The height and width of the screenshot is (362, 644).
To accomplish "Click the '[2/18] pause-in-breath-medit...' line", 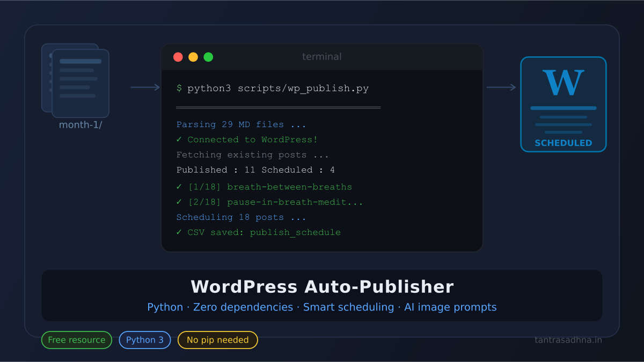I will 270,202.
